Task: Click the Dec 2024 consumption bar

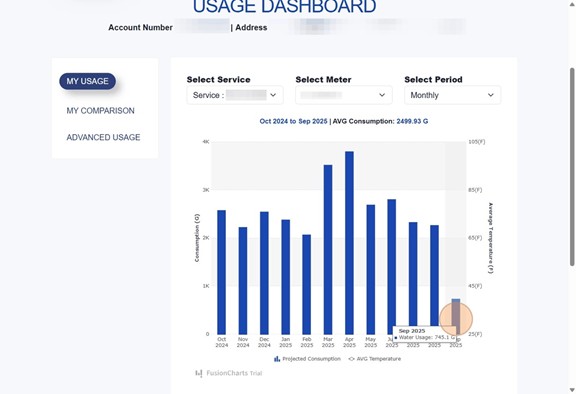Action: (x=264, y=273)
